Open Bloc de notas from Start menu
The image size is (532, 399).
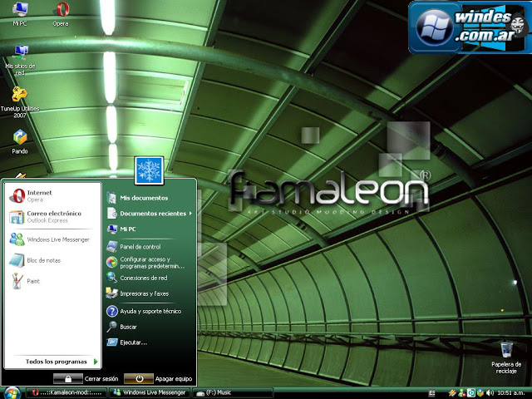coord(53,260)
